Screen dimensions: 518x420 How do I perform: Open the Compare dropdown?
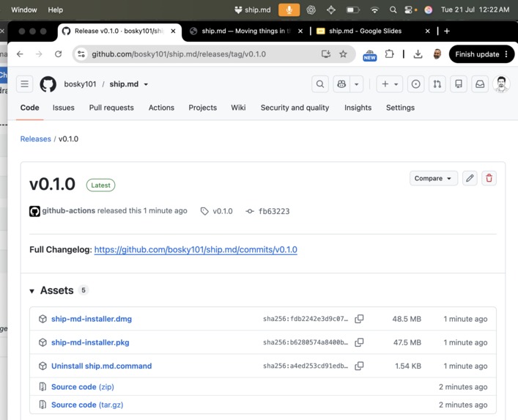pyautogui.click(x=434, y=178)
